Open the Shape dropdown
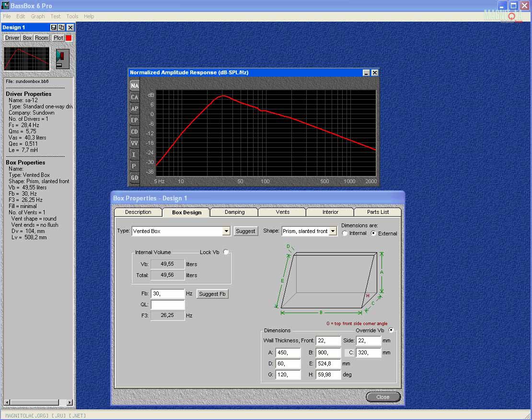Image resolution: width=532 pixels, height=420 pixels. tap(333, 231)
